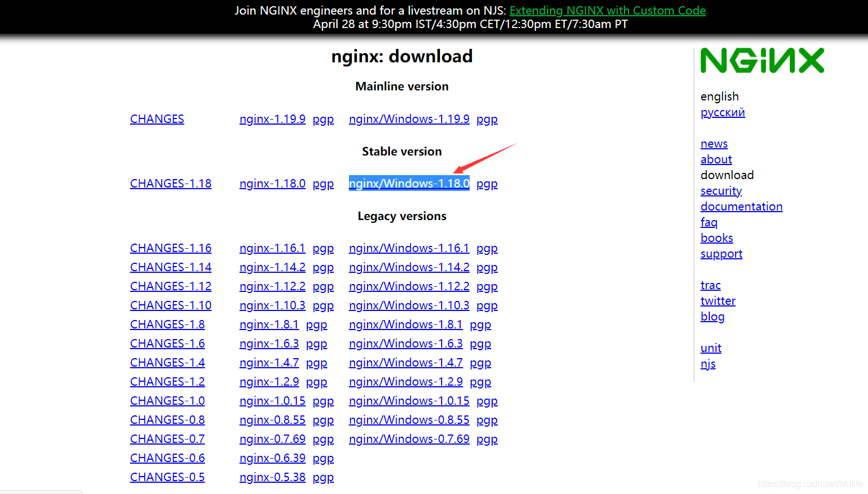Viewport: 868px width, 494px height.
Task: Download nginx-1.0.15 source
Action: 272,401
